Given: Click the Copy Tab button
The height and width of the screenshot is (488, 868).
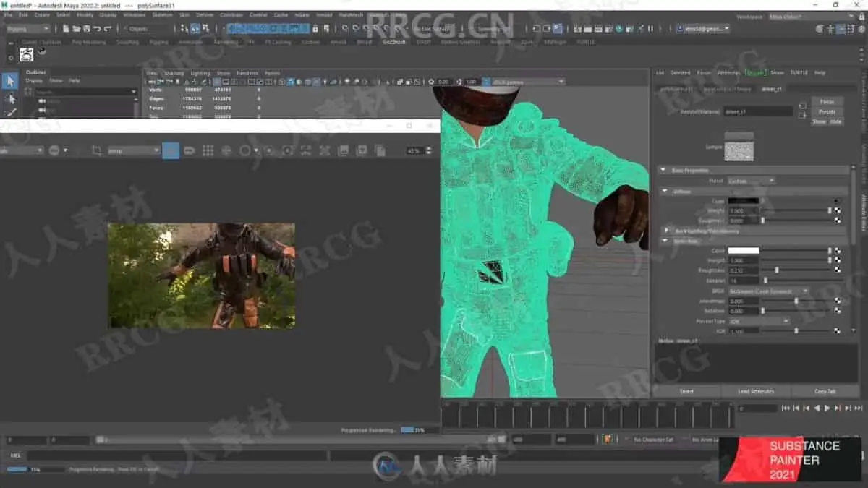Looking at the screenshot, I should [825, 391].
